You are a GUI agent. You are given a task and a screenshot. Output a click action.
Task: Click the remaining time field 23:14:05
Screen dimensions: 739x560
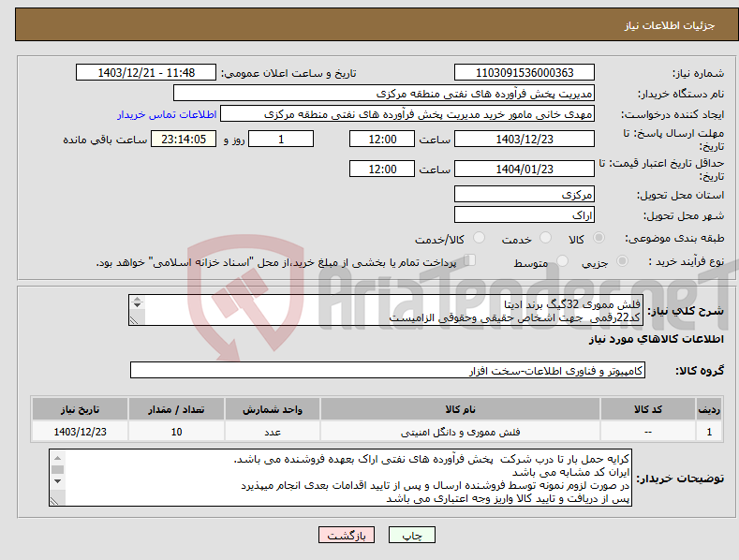pyautogui.click(x=184, y=139)
